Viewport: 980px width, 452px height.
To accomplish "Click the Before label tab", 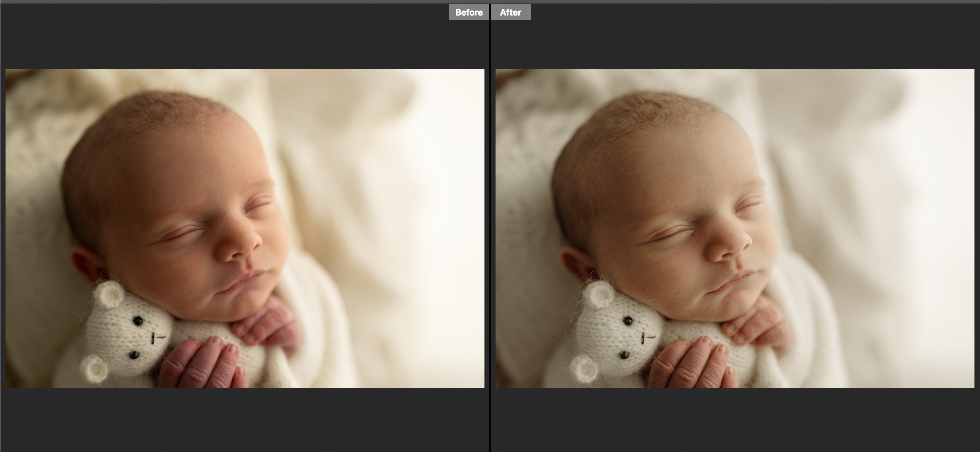I will coord(469,12).
